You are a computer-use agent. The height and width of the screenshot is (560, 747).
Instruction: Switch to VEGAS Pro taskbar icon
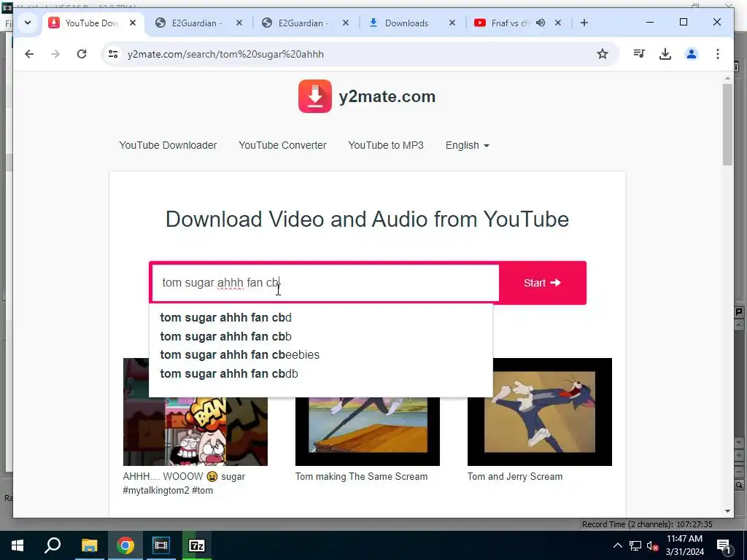pos(160,545)
